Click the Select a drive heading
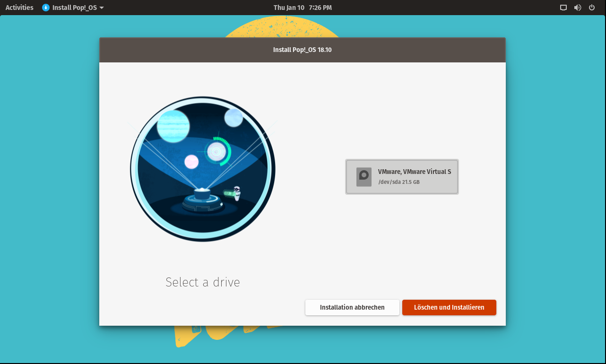This screenshot has height=364, width=606. [x=203, y=282]
